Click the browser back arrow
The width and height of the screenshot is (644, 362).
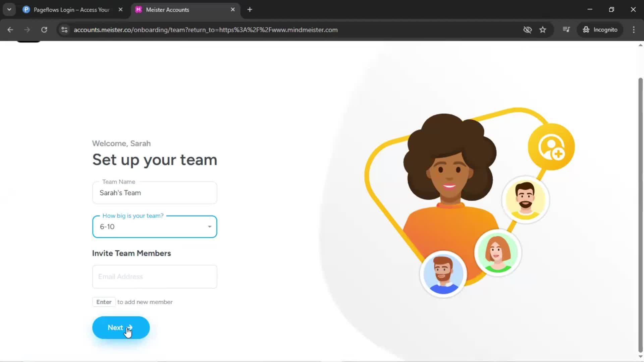(10, 29)
